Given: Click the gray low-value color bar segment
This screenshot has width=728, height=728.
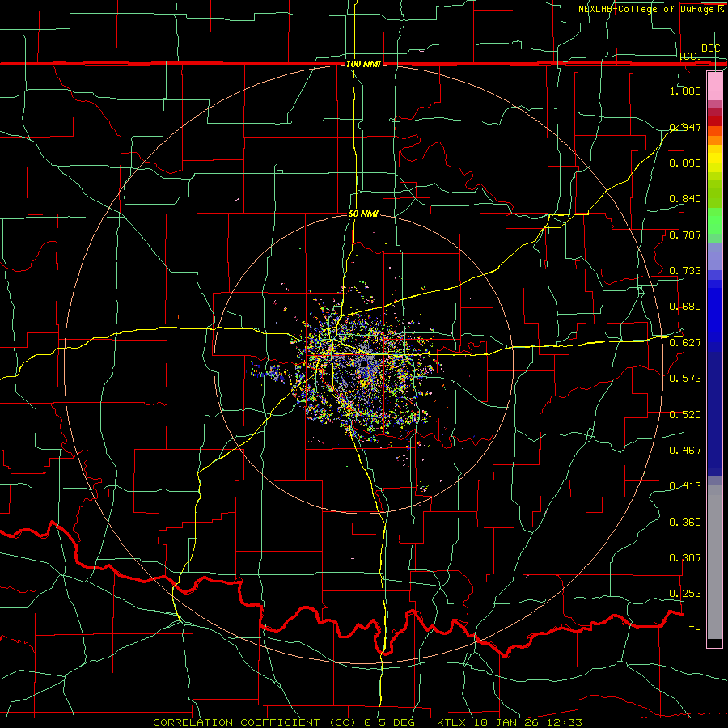Looking at the screenshot, I should pyautogui.click(x=714, y=562).
